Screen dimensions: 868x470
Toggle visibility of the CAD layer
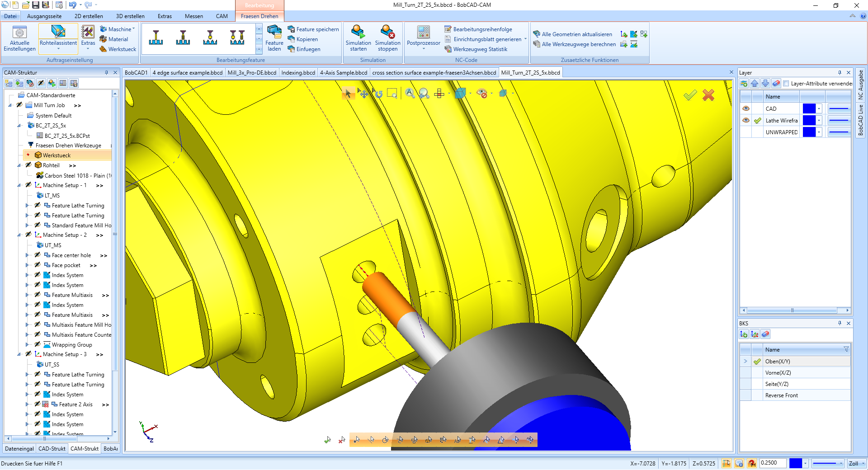746,108
